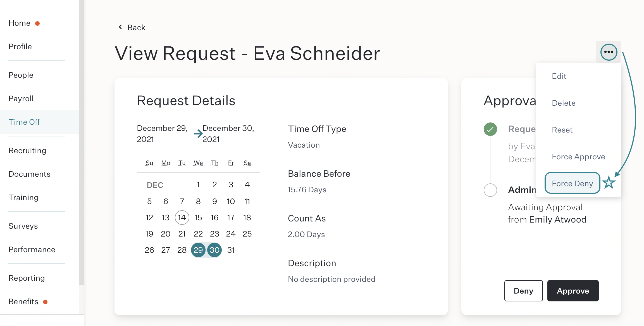Open the three-dot more options menu
The width and height of the screenshot is (644, 326).
(609, 52)
